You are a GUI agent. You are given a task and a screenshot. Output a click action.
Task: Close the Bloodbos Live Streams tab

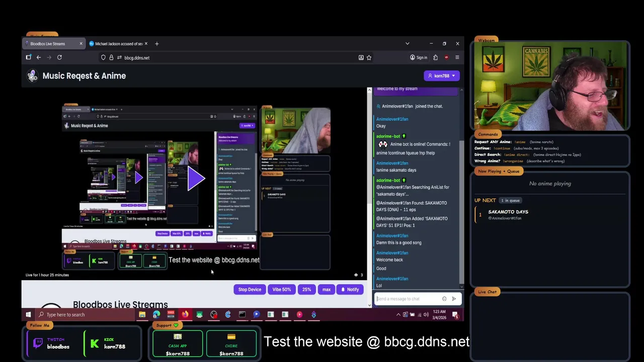click(80, 44)
